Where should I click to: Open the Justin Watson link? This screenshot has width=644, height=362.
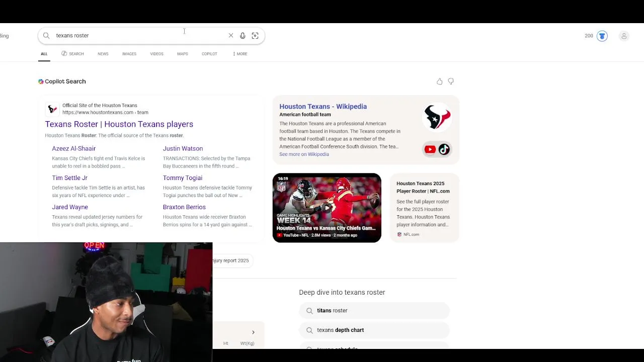pos(183,149)
